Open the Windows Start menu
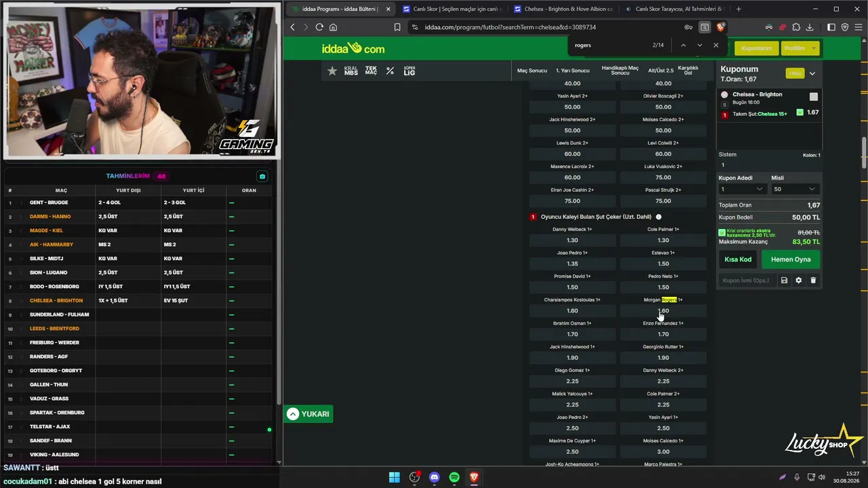This screenshot has width=868, height=488. pos(394,477)
